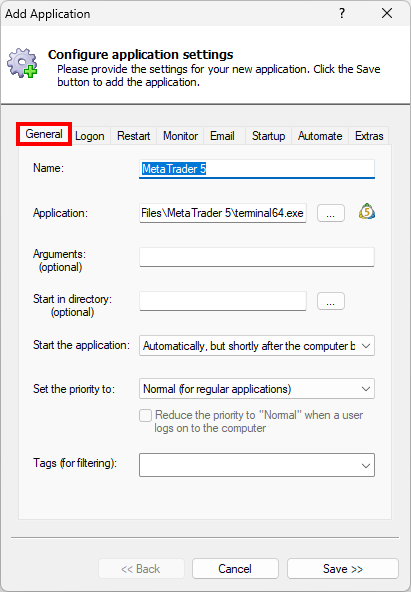Screen dimensions: 411x592
Task: Go to the Monitor tab
Action: tap(180, 136)
